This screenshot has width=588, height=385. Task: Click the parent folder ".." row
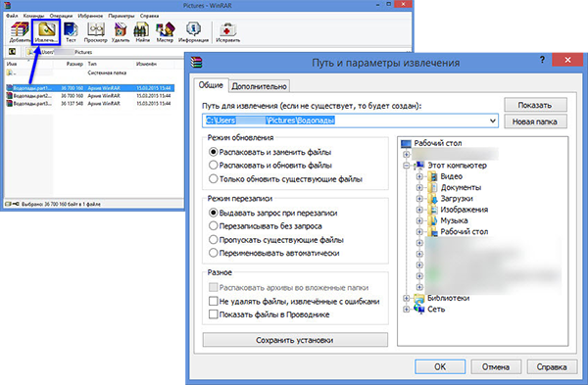pos(90,72)
